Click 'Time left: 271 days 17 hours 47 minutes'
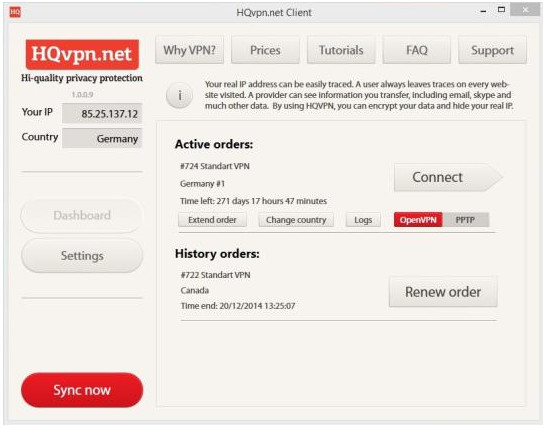This screenshot has height=429, width=547. click(254, 201)
